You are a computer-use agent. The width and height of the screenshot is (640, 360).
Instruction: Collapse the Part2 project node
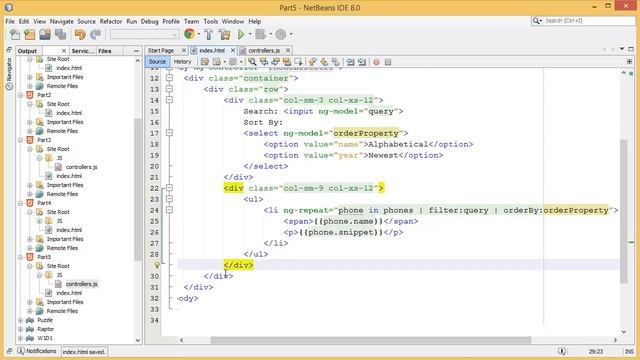(x=20, y=95)
